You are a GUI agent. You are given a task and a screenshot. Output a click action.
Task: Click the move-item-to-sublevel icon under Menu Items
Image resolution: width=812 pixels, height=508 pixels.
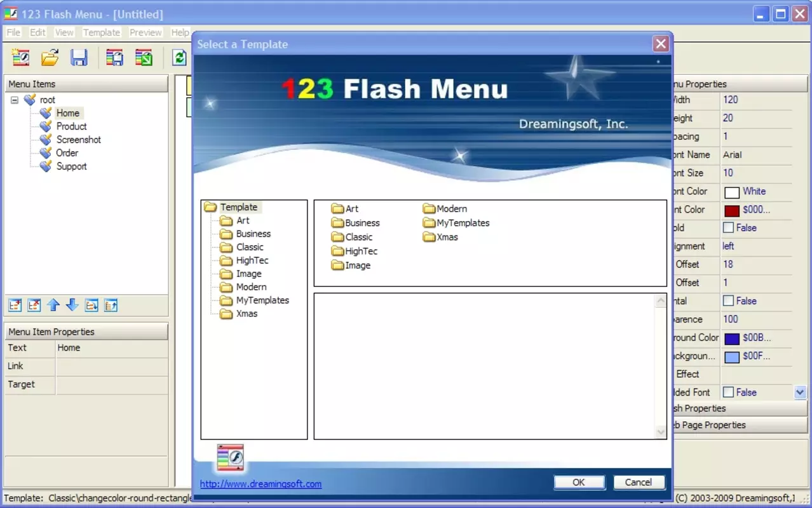point(91,305)
